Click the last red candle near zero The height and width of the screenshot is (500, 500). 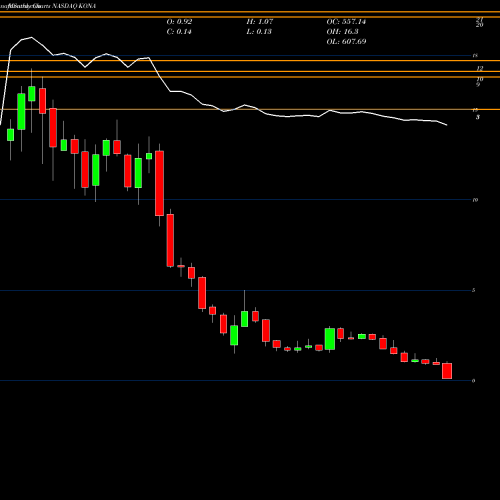pos(447,371)
